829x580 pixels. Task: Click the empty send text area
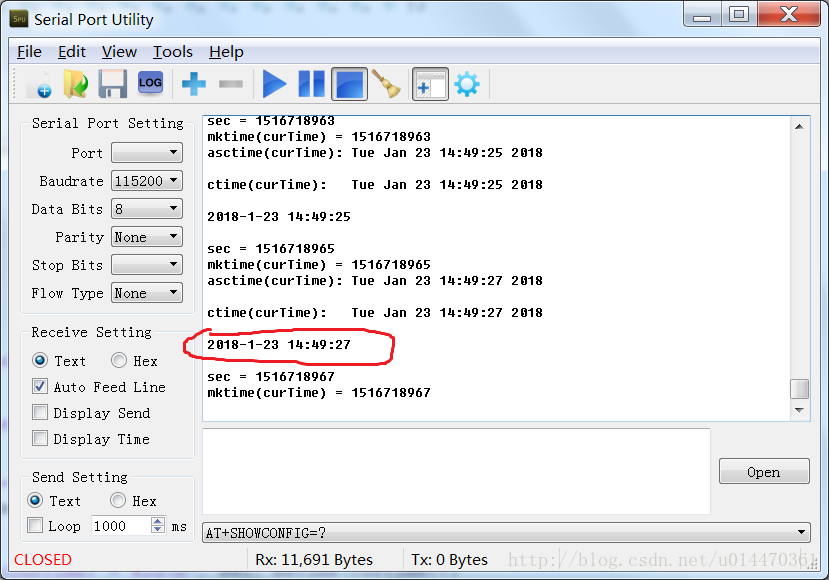pyautogui.click(x=456, y=472)
